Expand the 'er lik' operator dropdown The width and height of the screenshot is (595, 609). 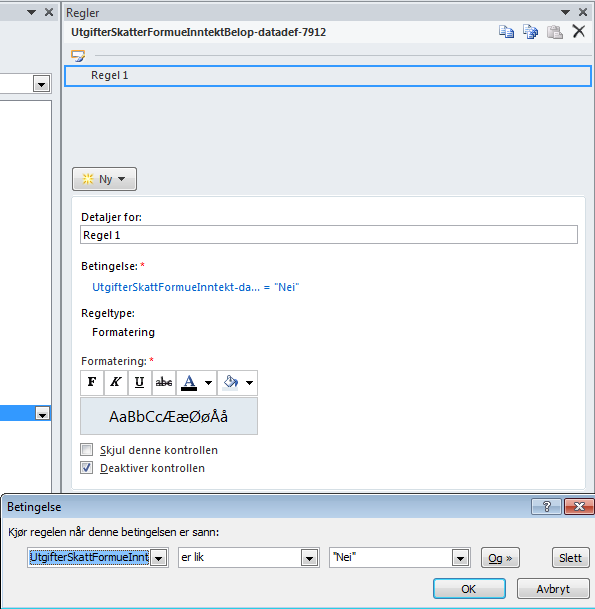pos(309,558)
